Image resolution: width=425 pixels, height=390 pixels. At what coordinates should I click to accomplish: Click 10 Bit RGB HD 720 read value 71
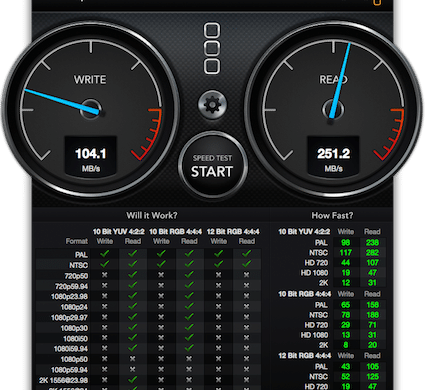[x=372, y=325]
